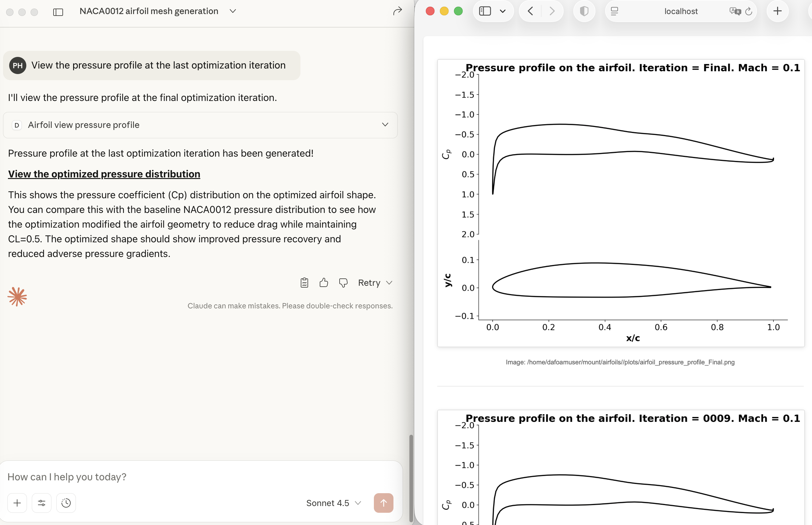Click the Safari privacy shield icon
This screenshot has height=525, width=812.
point(584,11)
